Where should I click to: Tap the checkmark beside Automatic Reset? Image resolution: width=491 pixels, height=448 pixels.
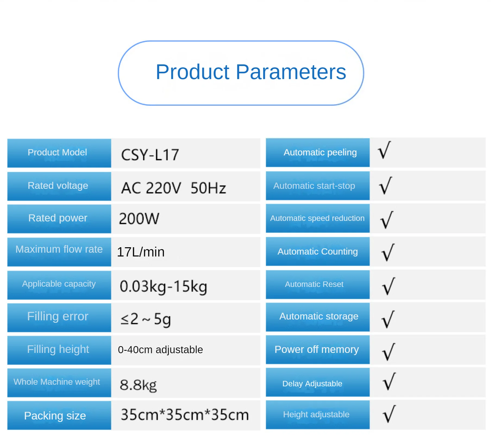(388, 286)
